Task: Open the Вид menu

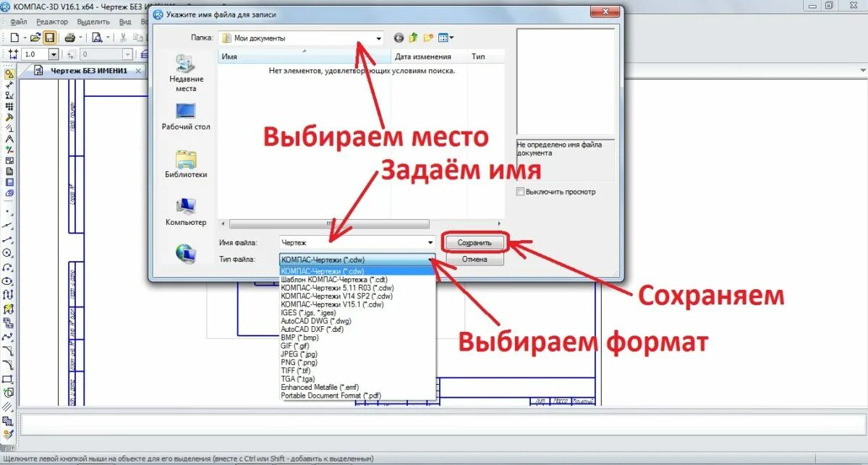Action: coord(125,21)
